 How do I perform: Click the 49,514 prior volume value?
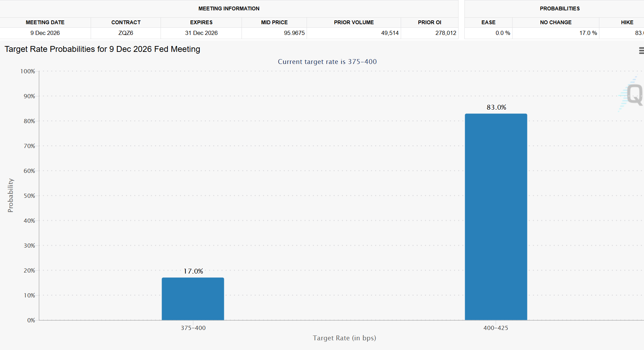click(390, 33)
